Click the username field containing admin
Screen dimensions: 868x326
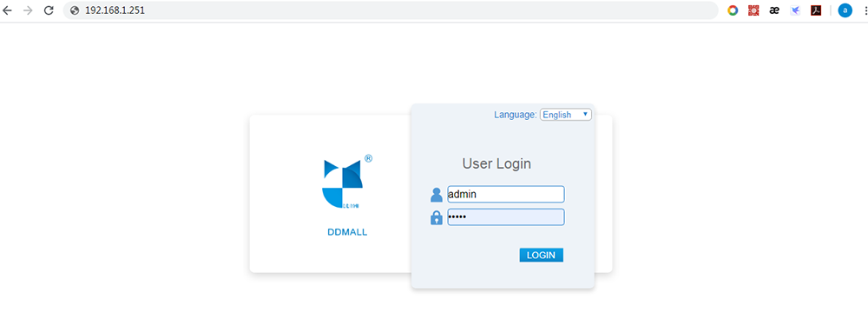point(506,194)
